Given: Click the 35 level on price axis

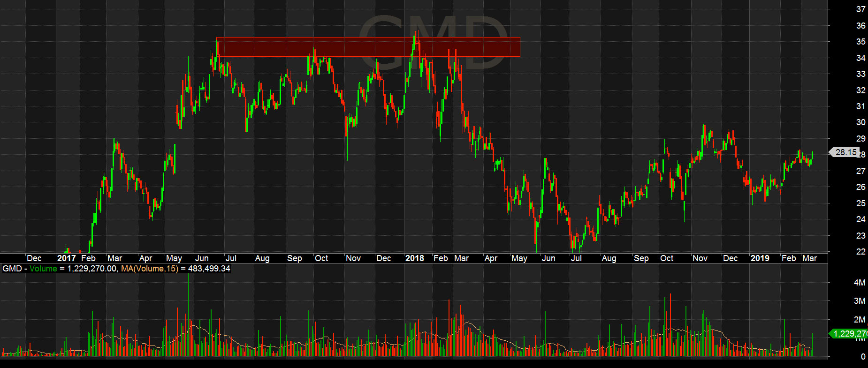Looking at the screenshot, I should coord(860,42).
